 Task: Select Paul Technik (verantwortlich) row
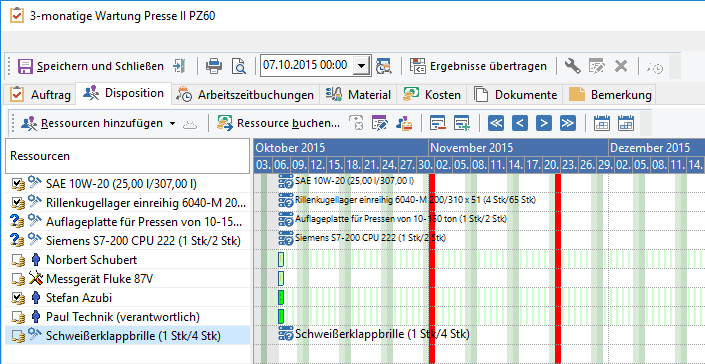coord(128,317)
